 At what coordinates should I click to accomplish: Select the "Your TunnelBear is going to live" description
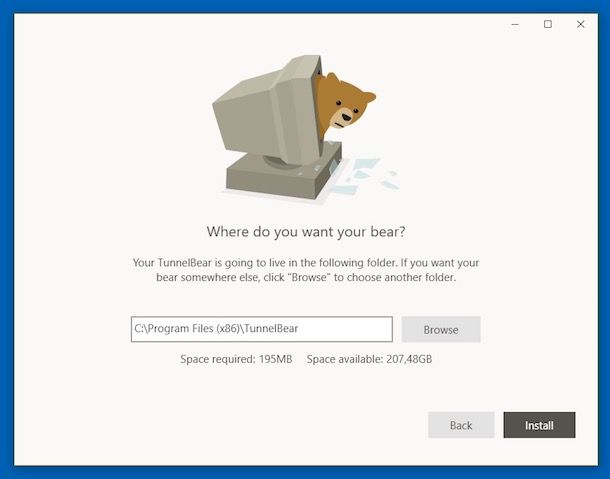306,270
